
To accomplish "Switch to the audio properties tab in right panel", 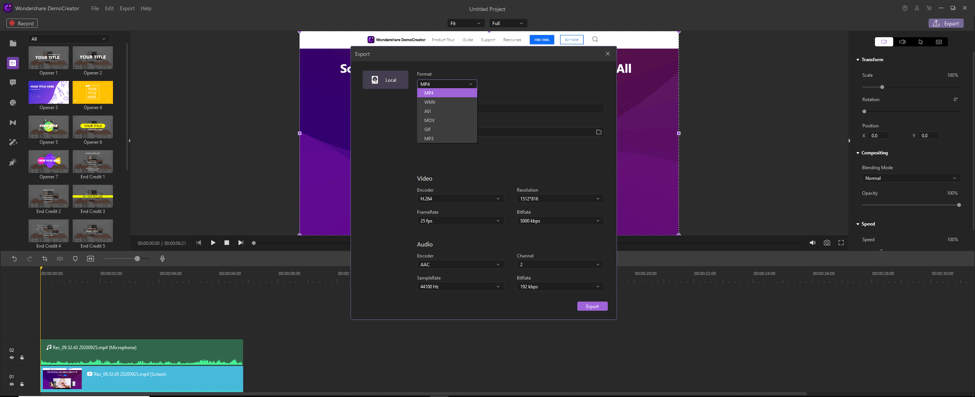I will click(902, 42).
